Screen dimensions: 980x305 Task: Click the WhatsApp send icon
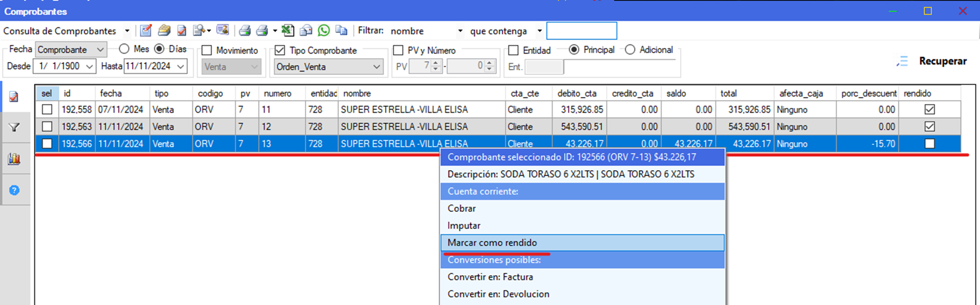click(x=324, y=31)
